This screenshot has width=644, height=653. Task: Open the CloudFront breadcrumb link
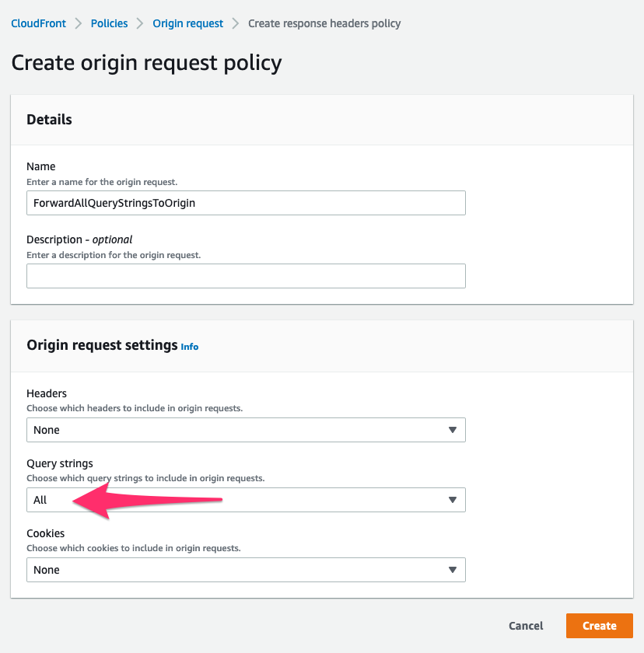click(37, 23)
